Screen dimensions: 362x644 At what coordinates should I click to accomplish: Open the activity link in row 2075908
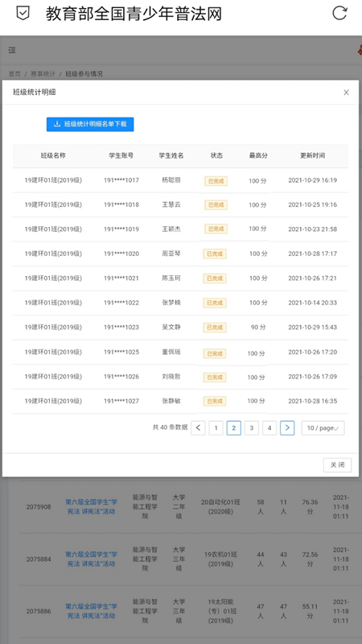[x=91, y=506]
